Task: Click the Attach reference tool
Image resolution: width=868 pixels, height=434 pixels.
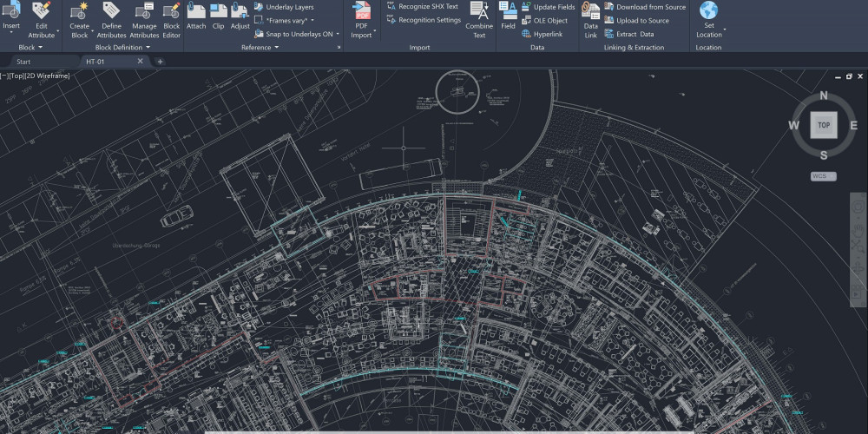Action: coord(196,16)
